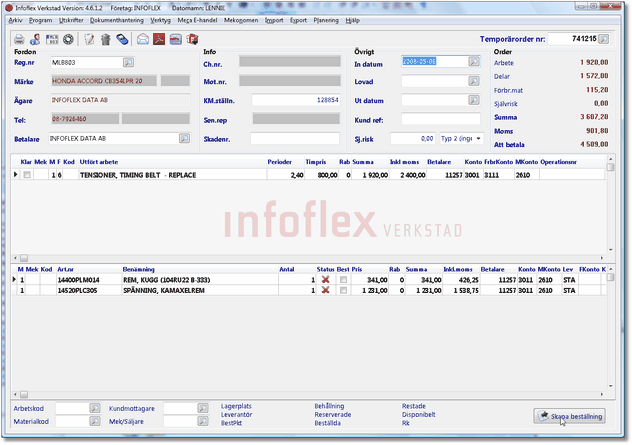The width and height of the screenshot is (632, 445).
Task: Click the lookup icon beside Materialkod
Action: point(95,421)
